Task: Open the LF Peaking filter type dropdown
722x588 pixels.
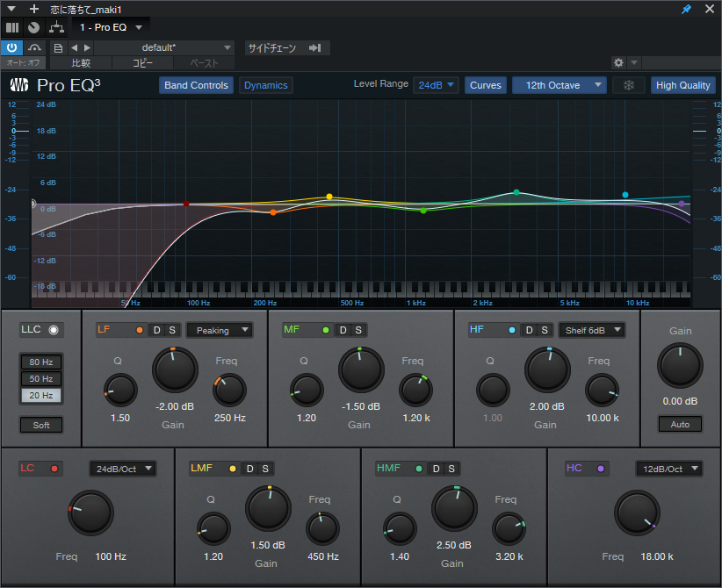Action: [x=220, y=330]
